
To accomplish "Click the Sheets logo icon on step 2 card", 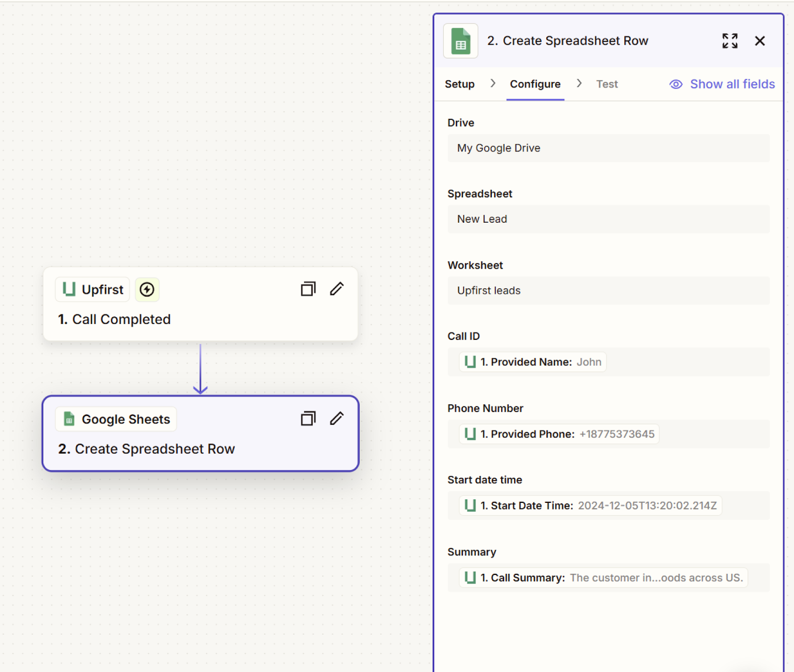I will (69, 419).
